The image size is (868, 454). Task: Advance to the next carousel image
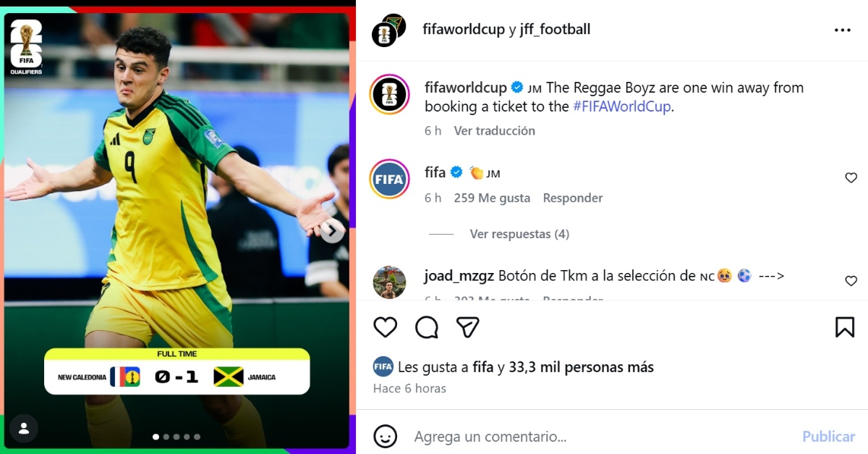[333, 231]
